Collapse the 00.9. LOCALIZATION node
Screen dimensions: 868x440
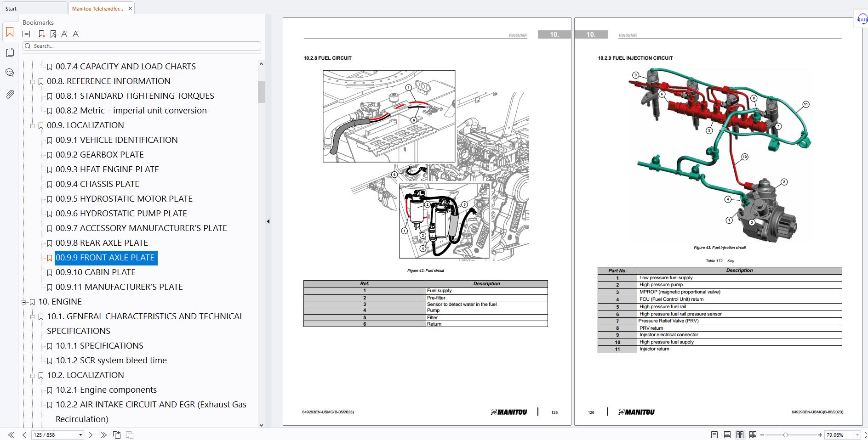33,126
